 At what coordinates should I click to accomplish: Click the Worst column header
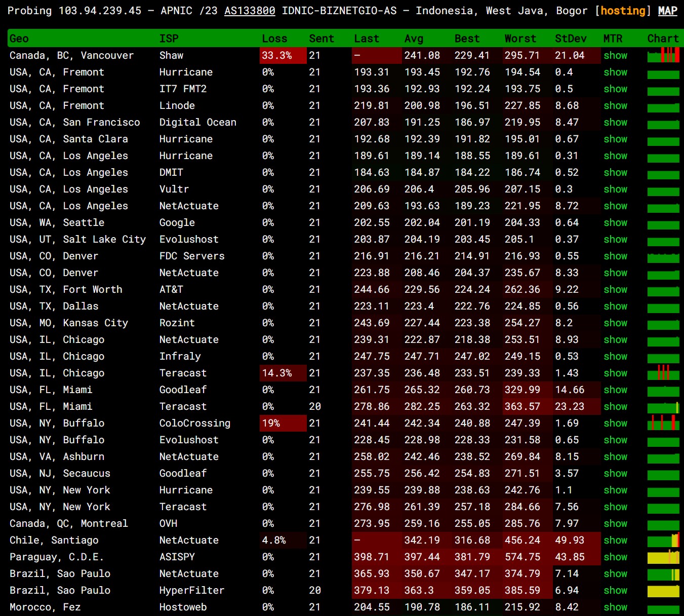point(520,38)
